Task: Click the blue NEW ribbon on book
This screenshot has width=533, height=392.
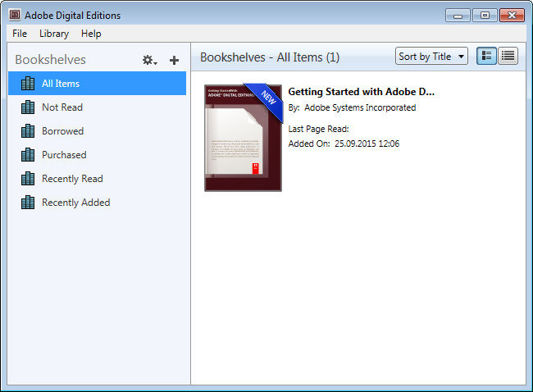Action: coord(268,96)
